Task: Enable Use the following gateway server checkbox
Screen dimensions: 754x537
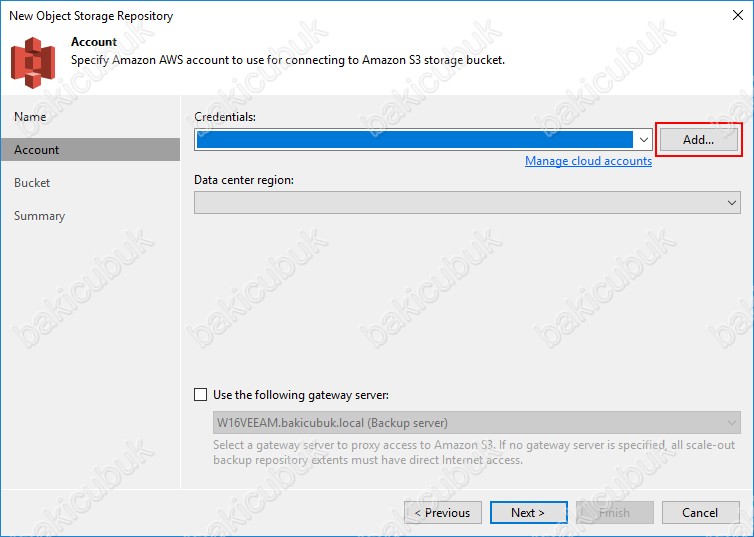Action: tap(201, 395)
